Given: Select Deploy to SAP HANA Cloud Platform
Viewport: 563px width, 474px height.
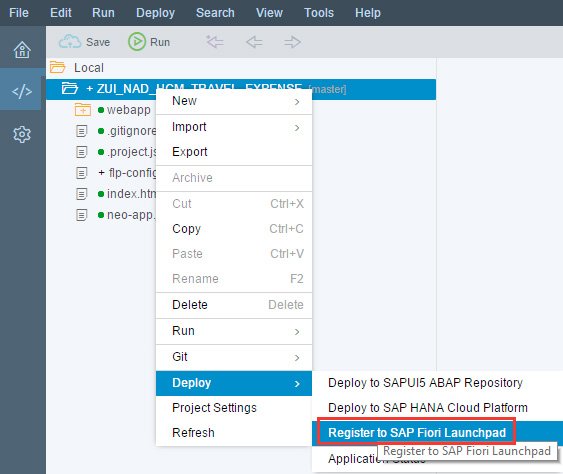Looking at the screenshot, I should click(437, 408).
